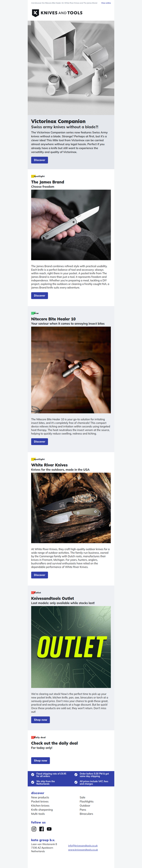This screenshot has width=142, height=868.
Task: Click Discover under The James Brand
Action: coord(39,295)
